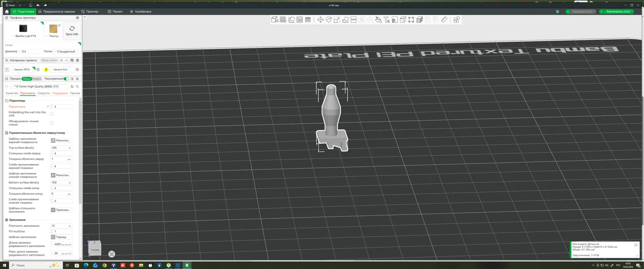Click the Add plate grid icon

point(283,19)
